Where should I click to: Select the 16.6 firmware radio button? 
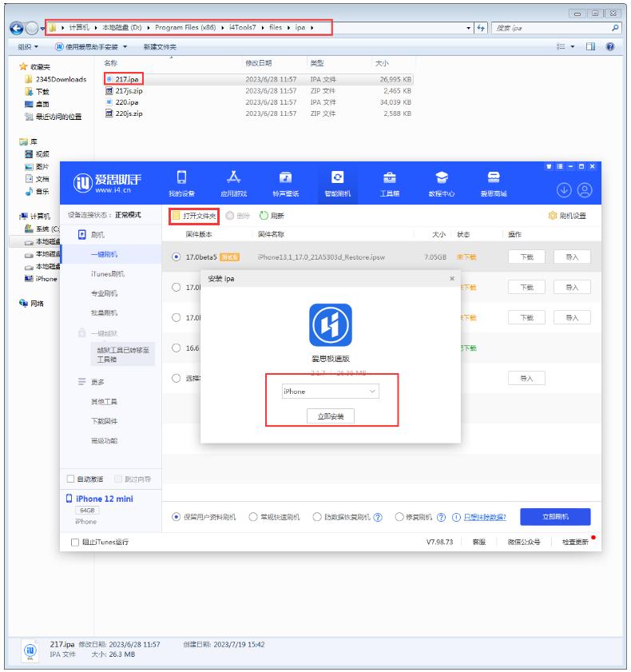176,348
